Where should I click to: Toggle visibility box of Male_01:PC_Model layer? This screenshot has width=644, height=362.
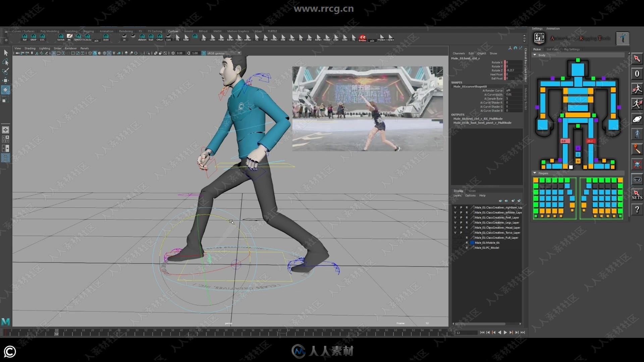(455, 248)
